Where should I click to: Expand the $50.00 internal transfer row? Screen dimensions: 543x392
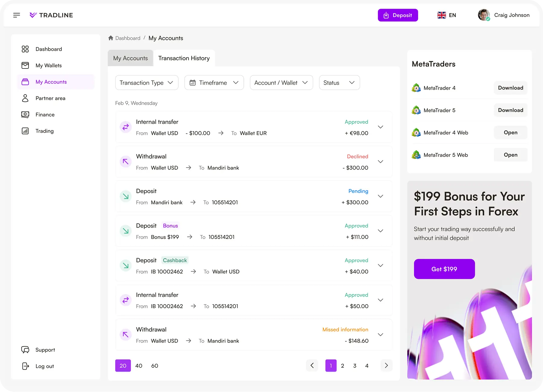pos(381,300)
